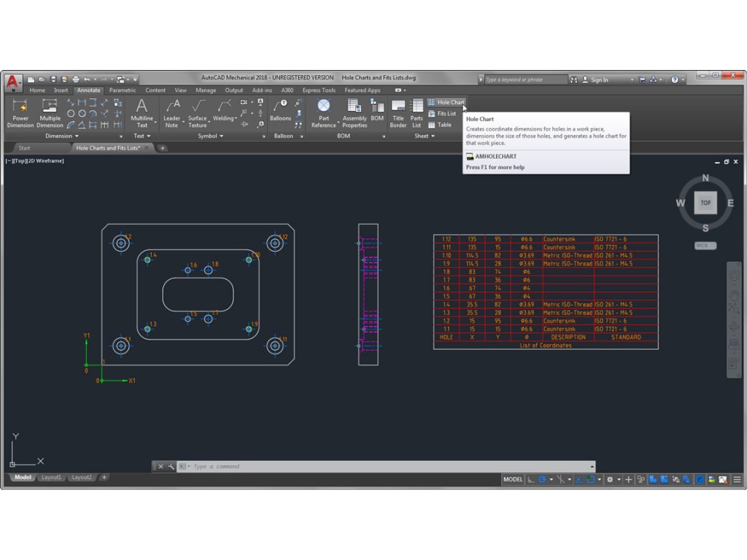Add a Surface Texture symbol
The height and width of the screenshot is (560, 747).
coord(197,113)
